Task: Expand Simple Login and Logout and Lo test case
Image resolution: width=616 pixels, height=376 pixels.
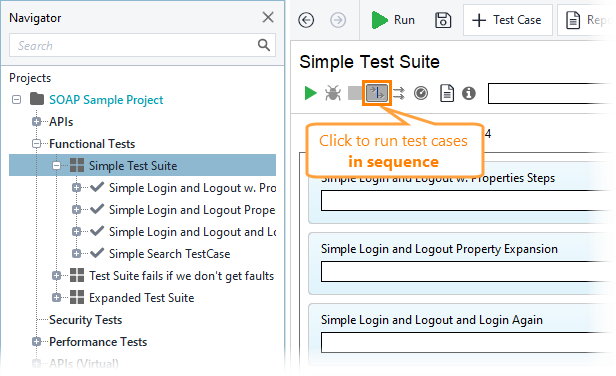Action: coord(77,232)
